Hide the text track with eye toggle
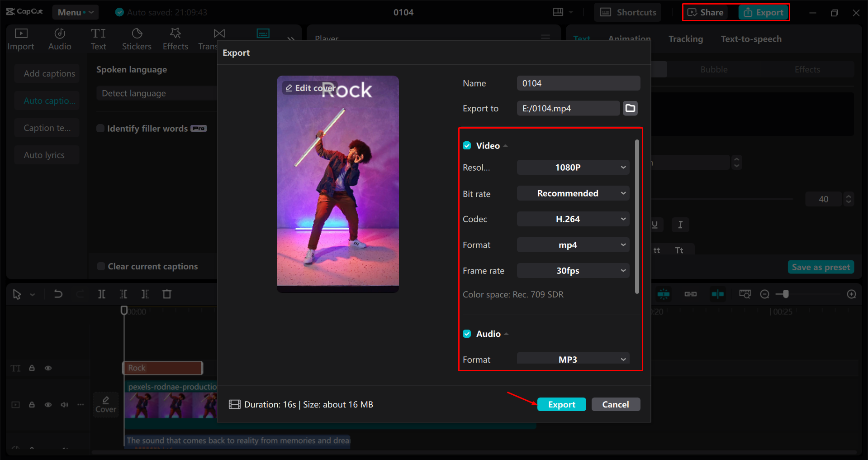The image size is (868, 460). [48, 368]
